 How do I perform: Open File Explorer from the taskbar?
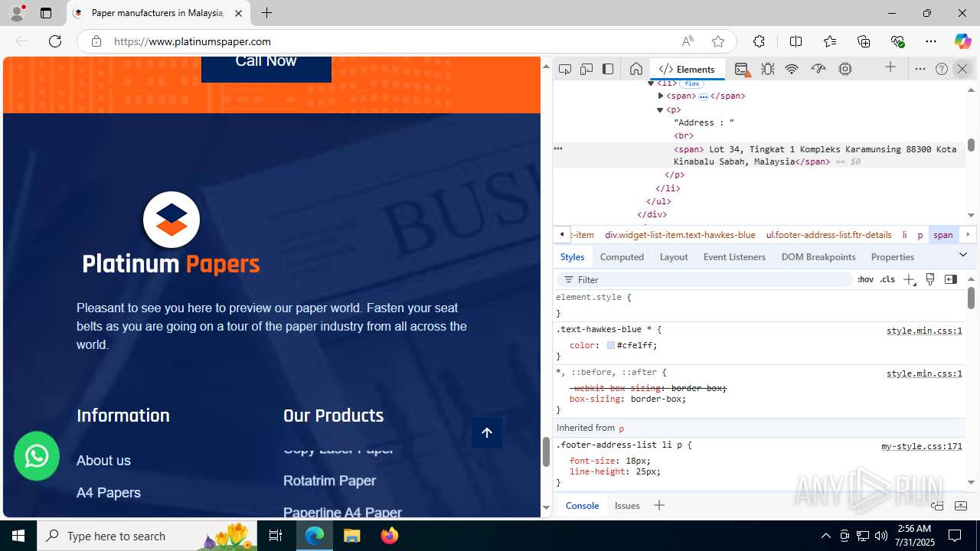352,536
